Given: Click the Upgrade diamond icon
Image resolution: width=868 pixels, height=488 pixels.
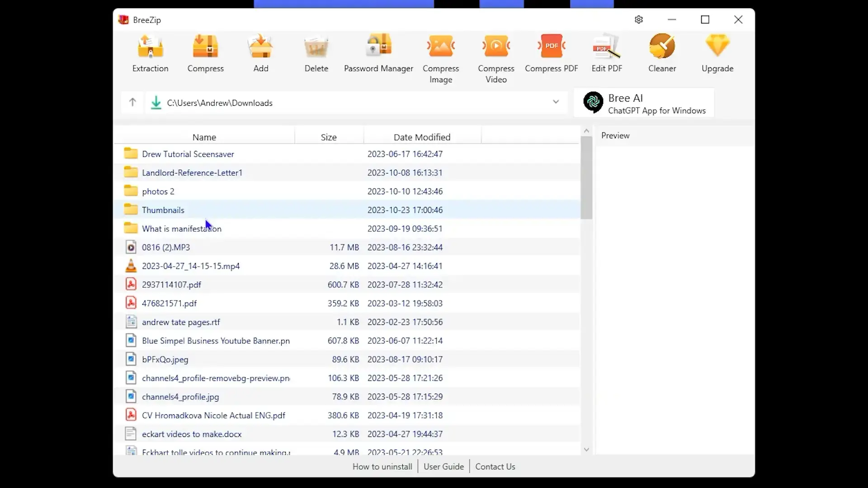Looking at the screenshot, I should 717,50.
